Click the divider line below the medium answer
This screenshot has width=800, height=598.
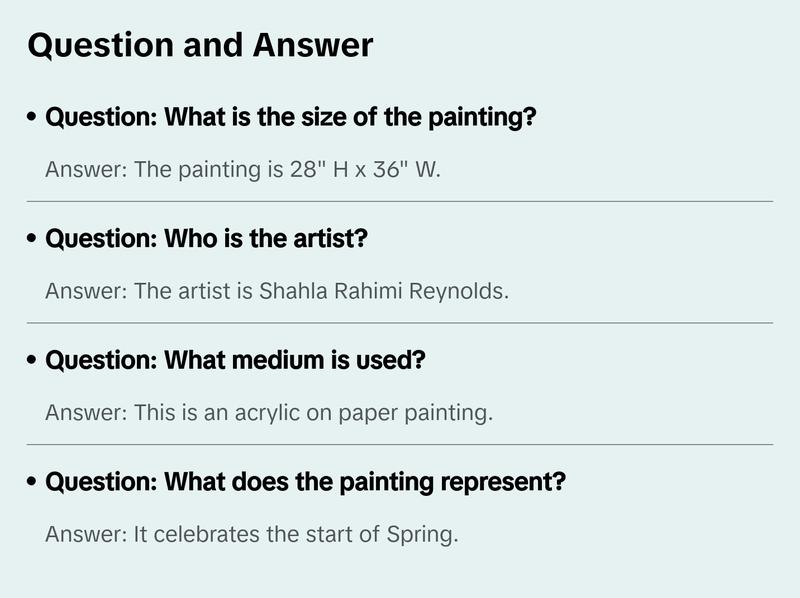[400, 444]
